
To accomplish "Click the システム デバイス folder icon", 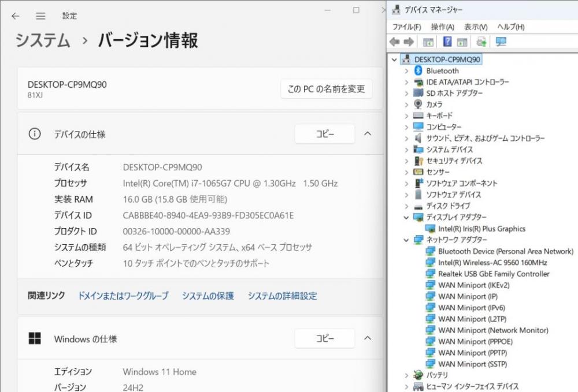I will coord(418,150).
